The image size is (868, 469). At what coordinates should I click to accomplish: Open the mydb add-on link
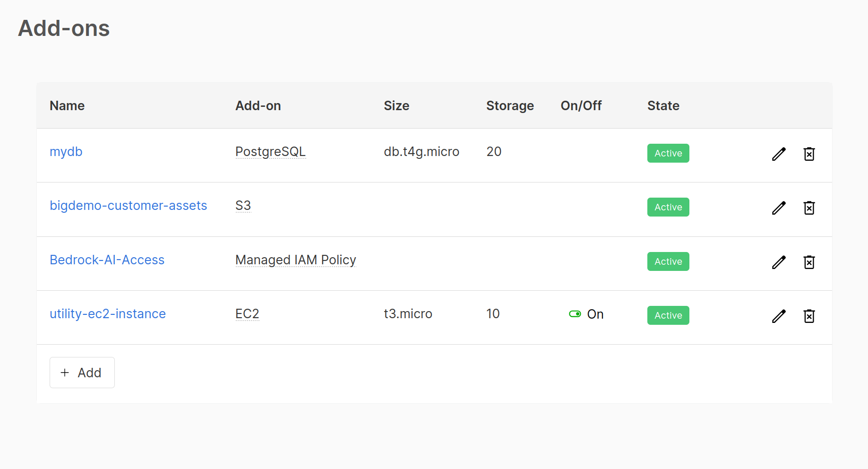click(66, 152)
